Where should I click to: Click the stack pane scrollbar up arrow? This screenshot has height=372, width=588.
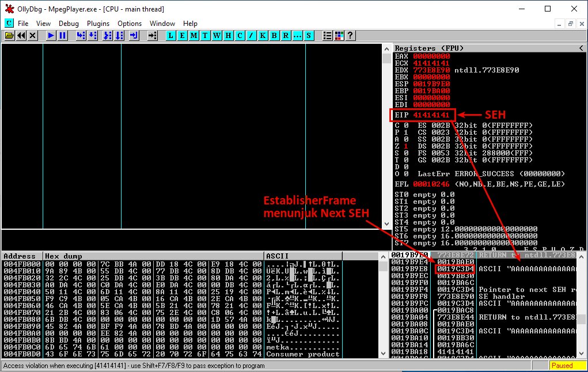tap(581, 256)
